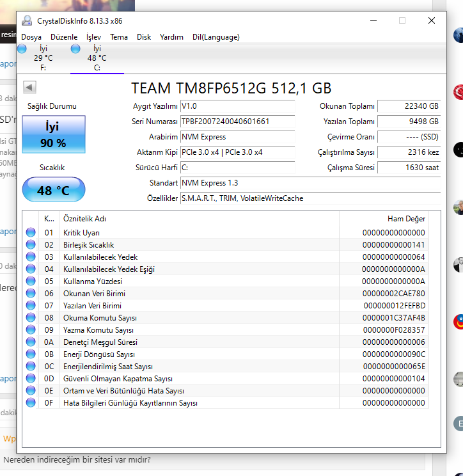Click the Yazılan Toplamı 9498 GB value
This screenshot has height=476, width=463.
[409, 122]
